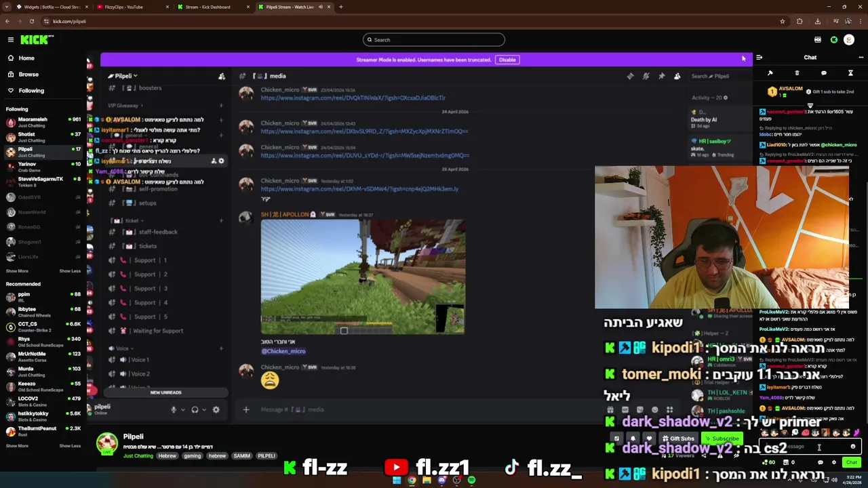868x488 pixels.
Task: Deafen headphones in Discord user panel
Action: [195, 409]
